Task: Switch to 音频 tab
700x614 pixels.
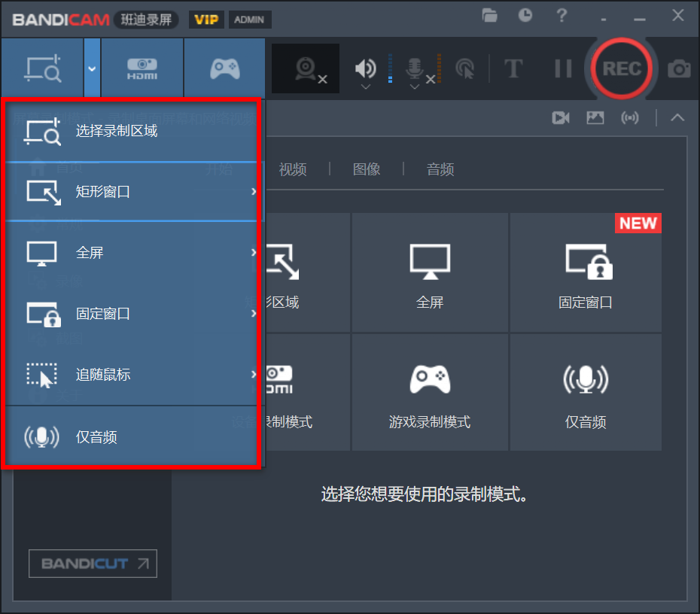Action: click(440, 169)
